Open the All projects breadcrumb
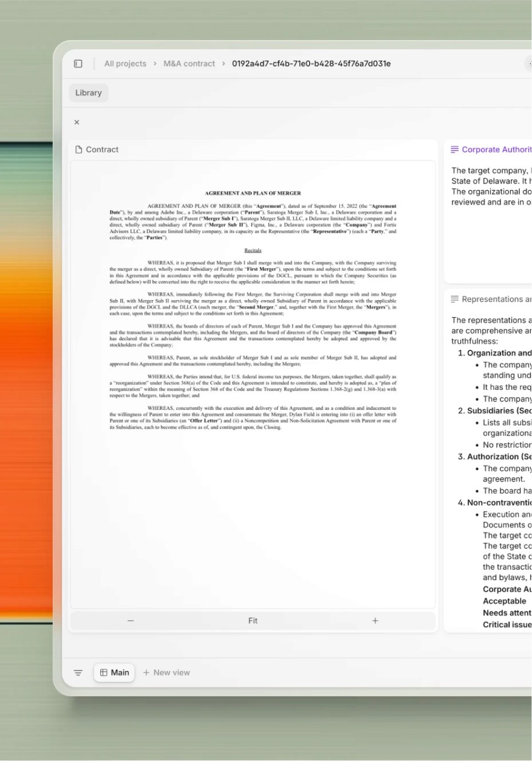Image resolution: width=532 pixels, height=761 pixels. pyautogui.click(x=125, y=64)
